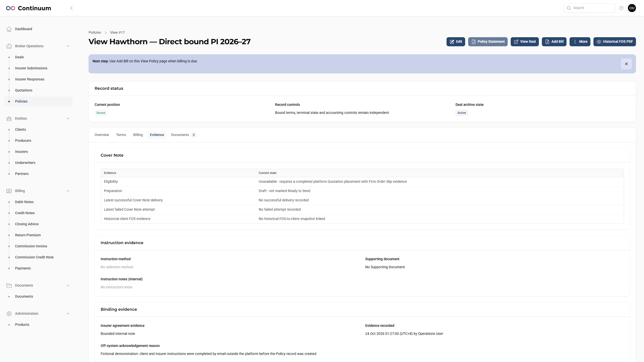The image size is (644, 362).
Task: Dismiss the Next step banner
Action: (x=626, y=64)
